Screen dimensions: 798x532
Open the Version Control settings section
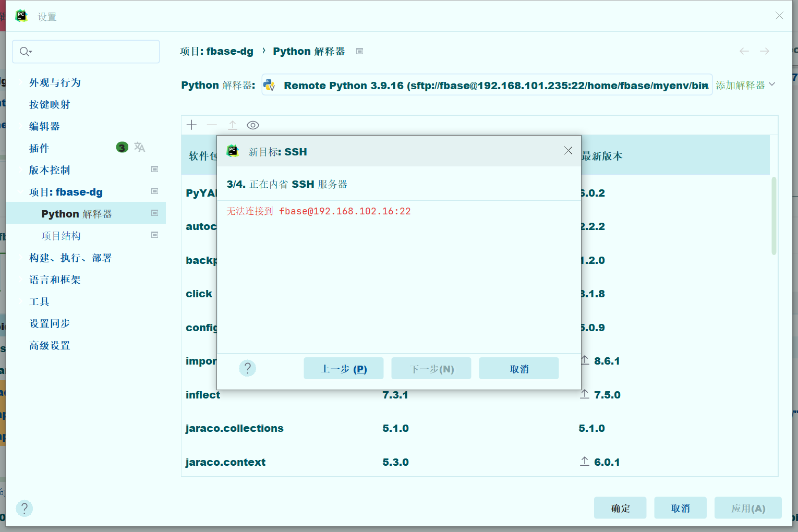50,170
